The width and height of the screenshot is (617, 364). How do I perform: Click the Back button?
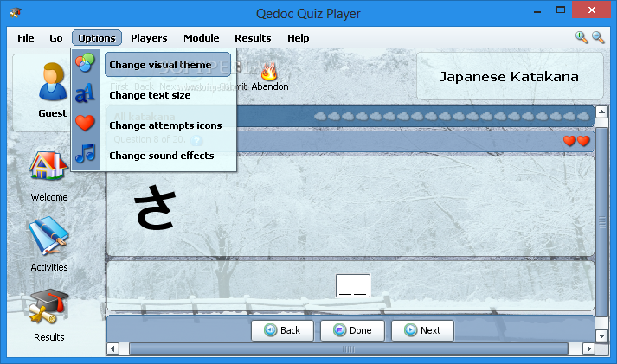point(282,330)
